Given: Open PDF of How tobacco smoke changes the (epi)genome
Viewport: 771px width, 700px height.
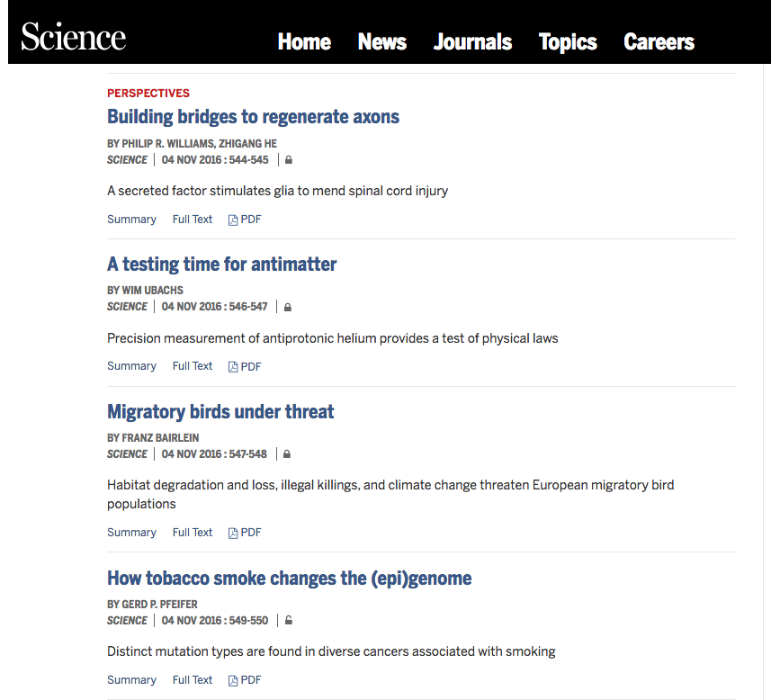Looking at the screenshot, I should [x=245, y=680].
